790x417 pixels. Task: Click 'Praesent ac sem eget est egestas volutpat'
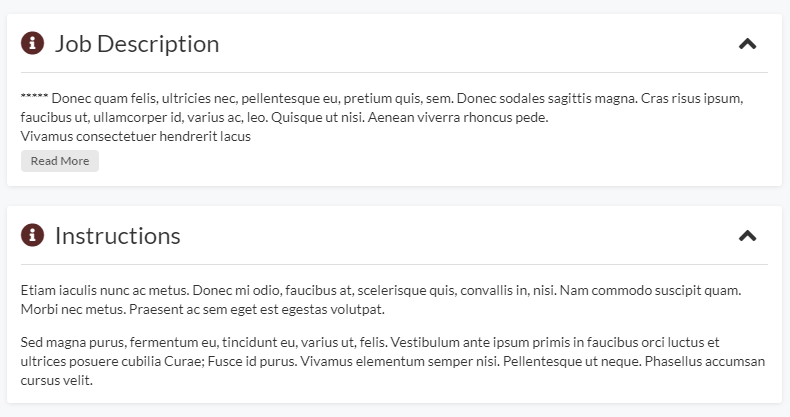tap(257, 309)
